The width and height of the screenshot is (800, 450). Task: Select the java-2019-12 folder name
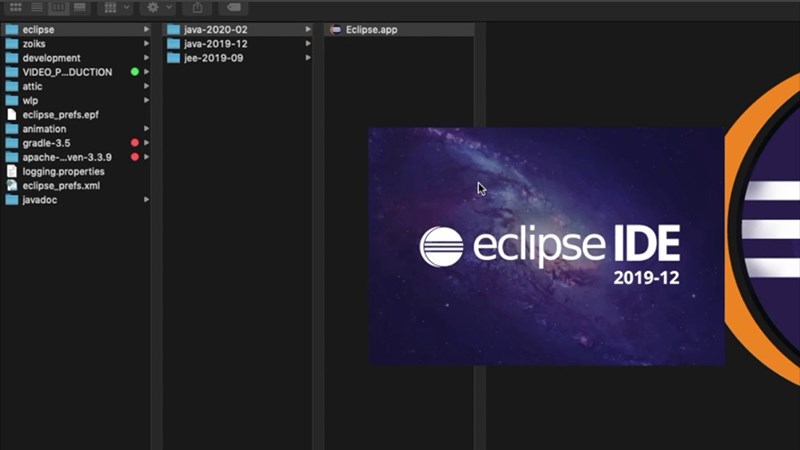coord(216,44)
